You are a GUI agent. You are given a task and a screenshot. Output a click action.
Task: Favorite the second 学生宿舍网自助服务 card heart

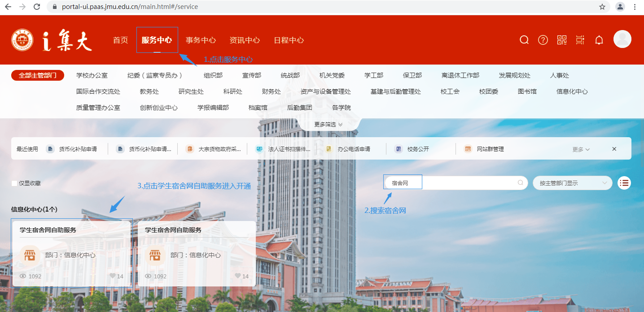tap(238, 276)
